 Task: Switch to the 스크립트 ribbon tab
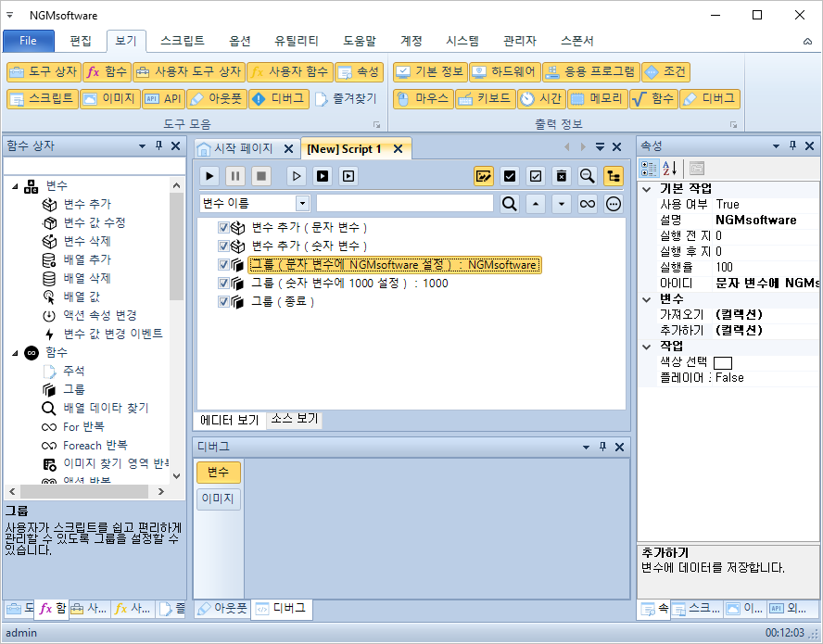(183, 41)
